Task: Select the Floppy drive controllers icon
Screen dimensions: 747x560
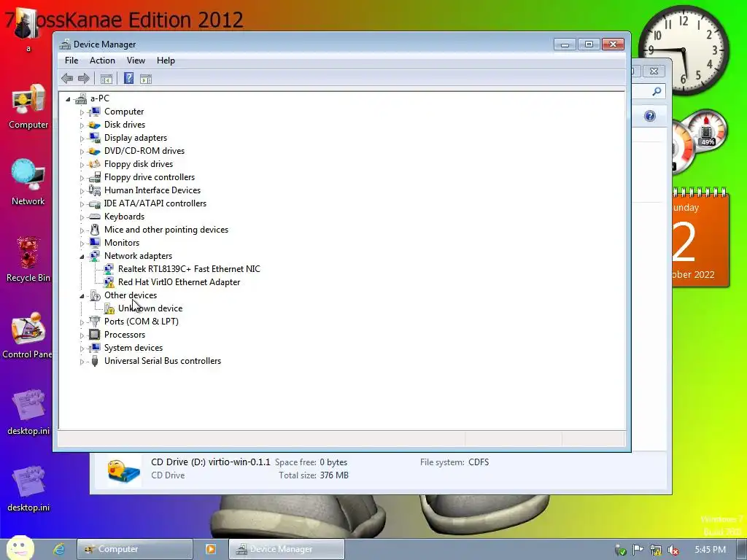Action: coord(95,177)
